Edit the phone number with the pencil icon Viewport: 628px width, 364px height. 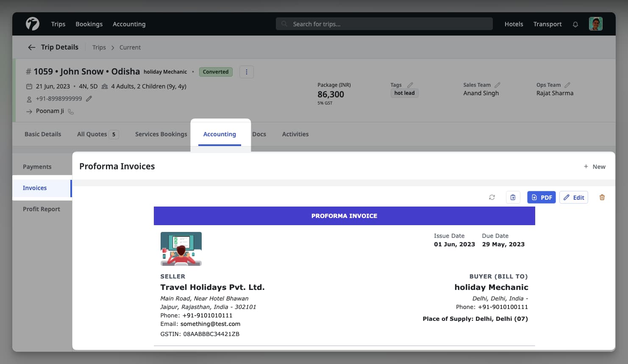pyautogui.click(x=89, y=98)
